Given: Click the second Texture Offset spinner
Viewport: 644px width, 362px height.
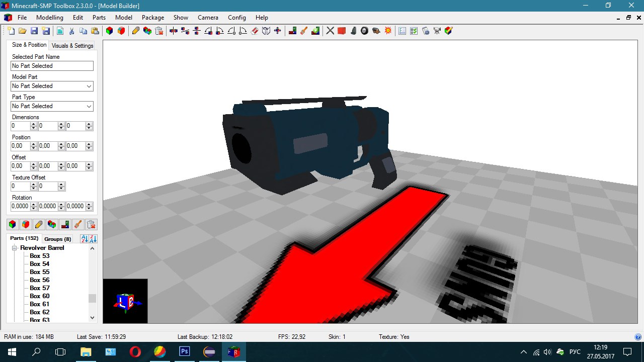Looking at the screenshot, I should (x=61, y=187).
